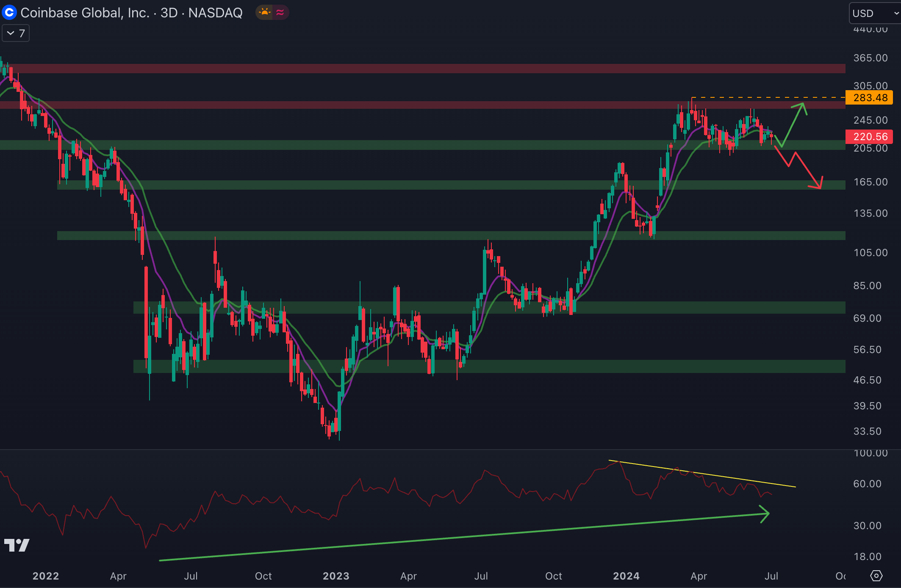Screen dimensions: 901x588
Task: Select the top red resistance zone
Action: (x=424, y=69)
